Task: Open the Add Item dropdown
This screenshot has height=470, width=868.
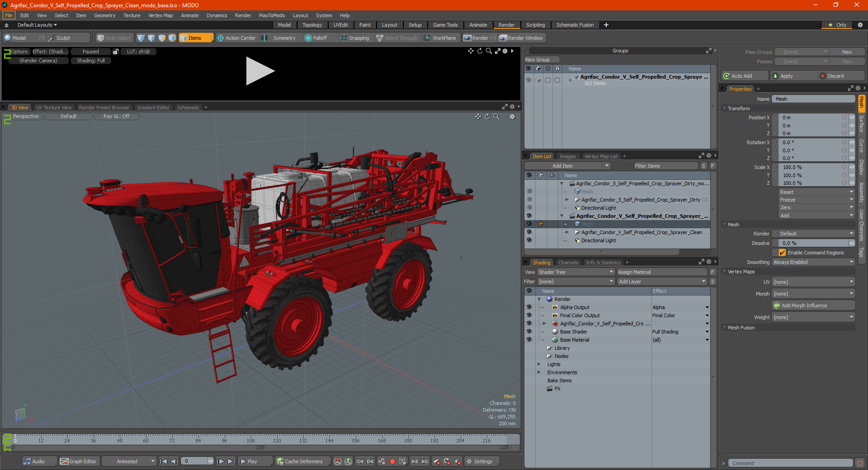Action: click(x=568, y=166)
